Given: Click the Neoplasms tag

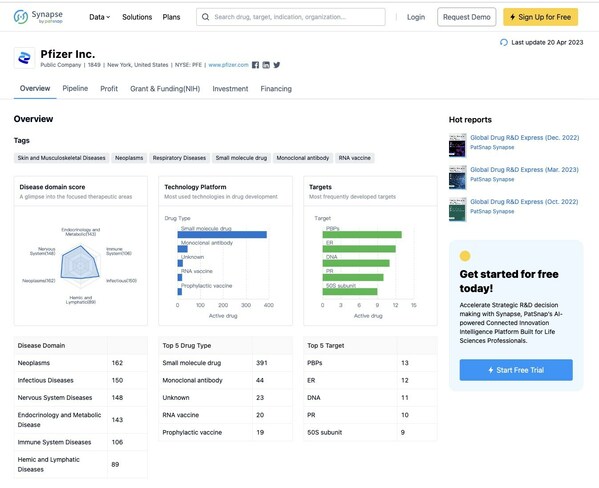Looking at the screenshot, I should [129, 158].
